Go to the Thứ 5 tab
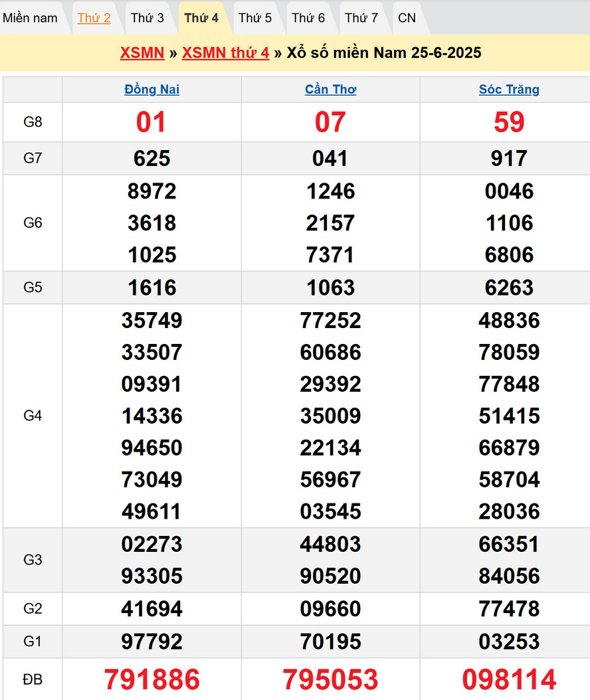Image resolution: width=590 pixels, height=700 pixels. click(x=255, y=18)
